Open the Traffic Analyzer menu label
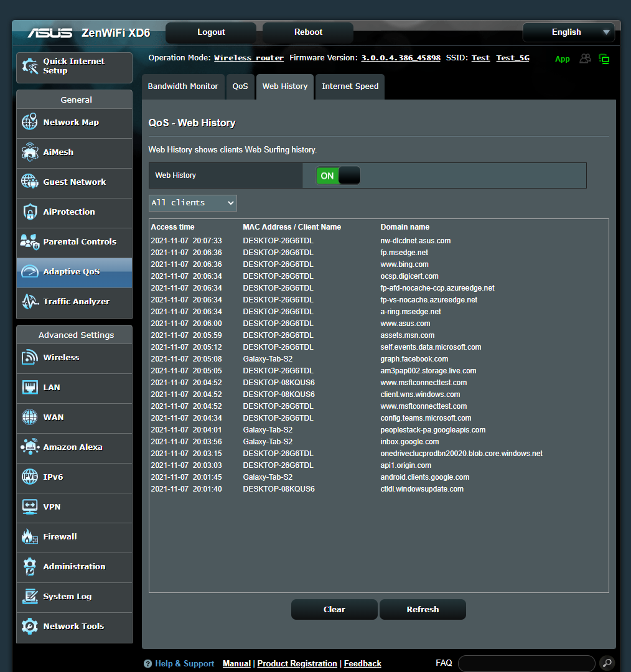631x672 pixels. [x=77, y=301]
